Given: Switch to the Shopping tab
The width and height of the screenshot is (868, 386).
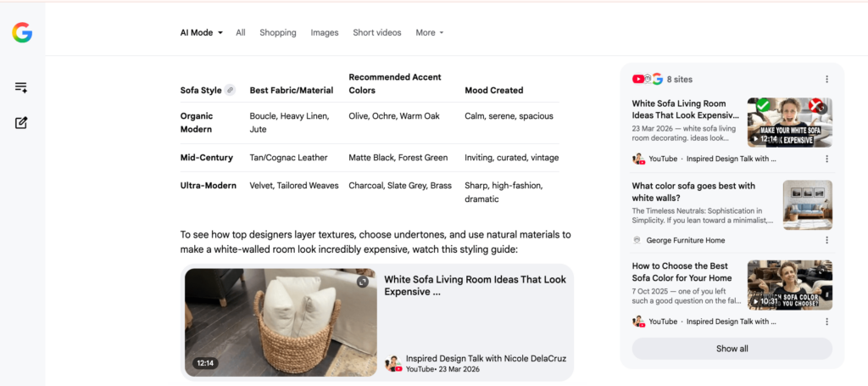Looking at the screenshot, I should [278, 33].
